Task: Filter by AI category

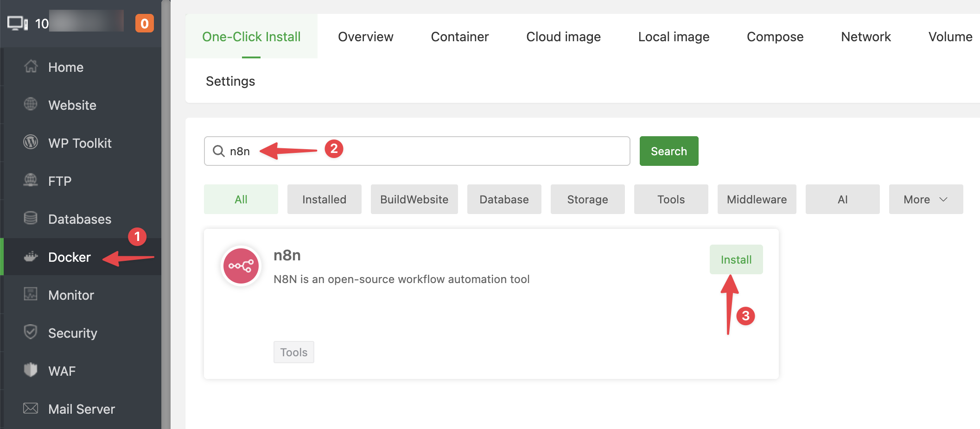Action: tap(843, 199)
